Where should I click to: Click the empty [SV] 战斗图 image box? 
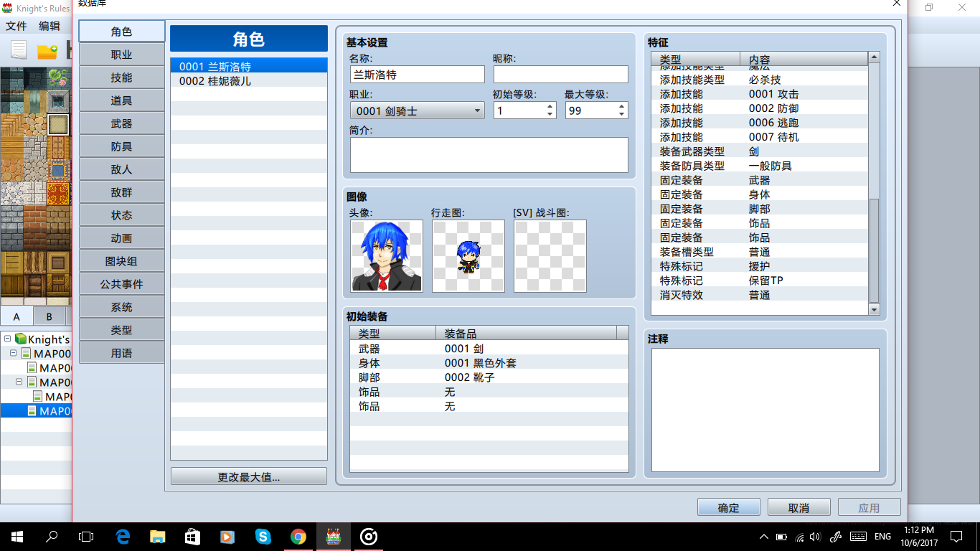tap(550, 255)
